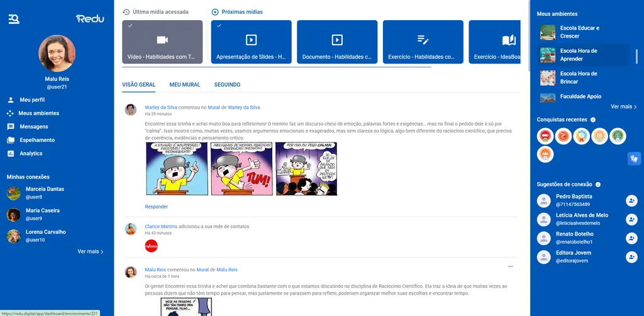
Task: Click the info icon beside Sugestões de conexão
Action: (x=598, y=184)
